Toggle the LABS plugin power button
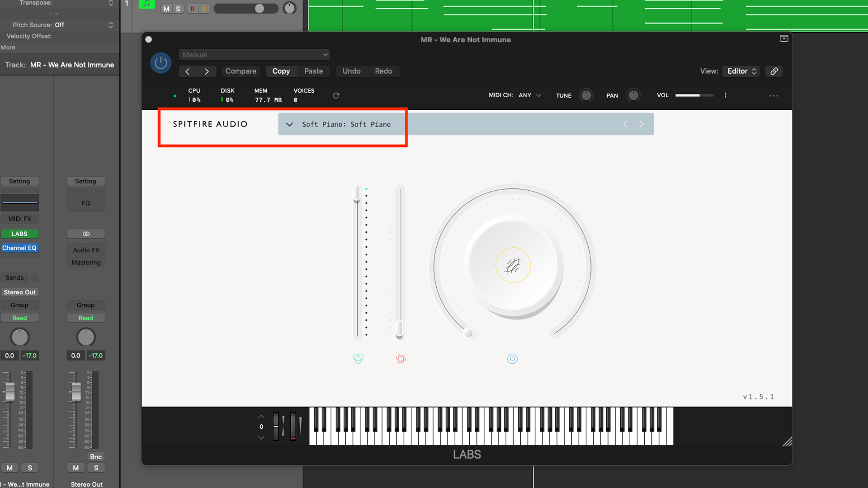 [x=160, y=63]
